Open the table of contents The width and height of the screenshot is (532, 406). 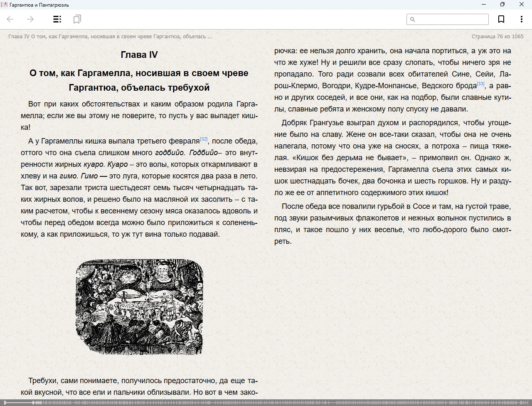click(x=57, y=19)
